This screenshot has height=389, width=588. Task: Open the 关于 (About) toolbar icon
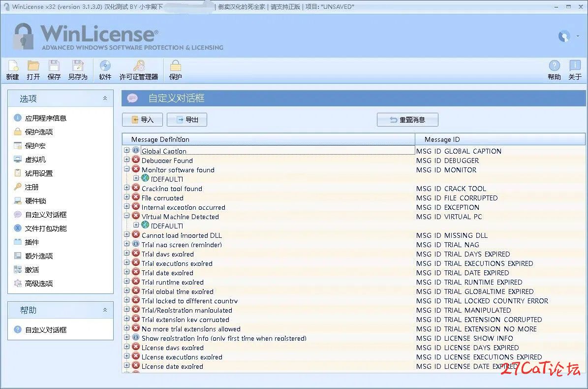click(575, 70)
